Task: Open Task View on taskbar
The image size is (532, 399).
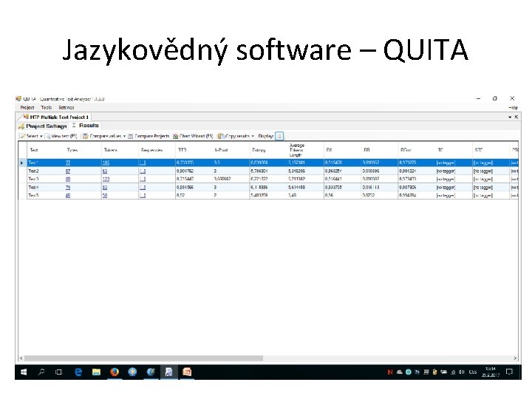Action: [58, 372]
